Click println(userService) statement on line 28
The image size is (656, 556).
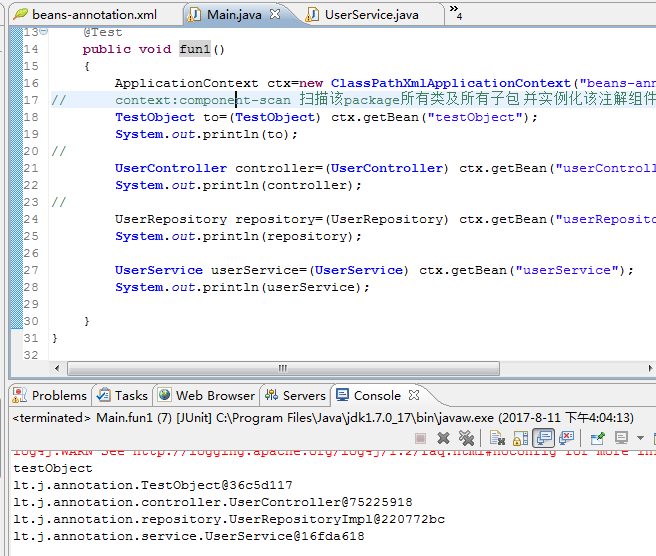point(242,287)
